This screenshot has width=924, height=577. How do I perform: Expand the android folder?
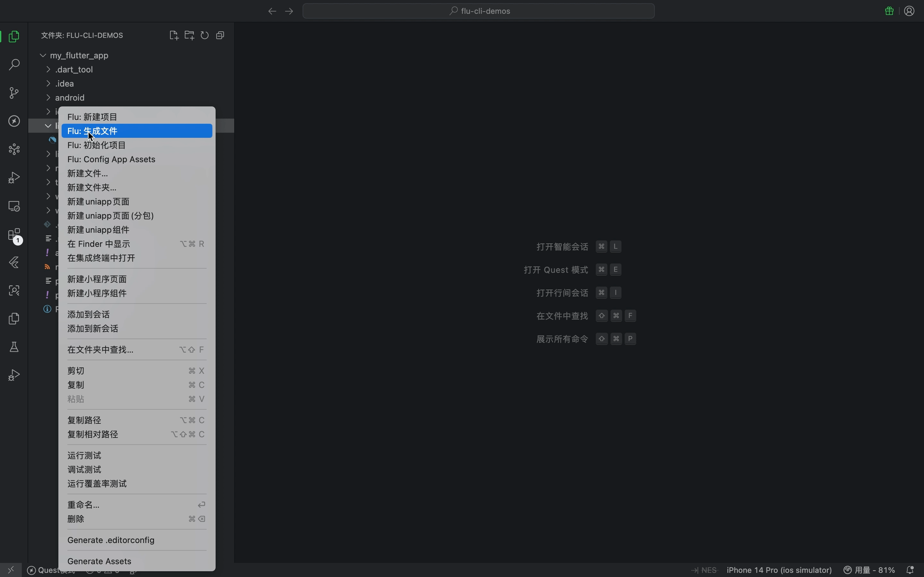pos(48,98)
